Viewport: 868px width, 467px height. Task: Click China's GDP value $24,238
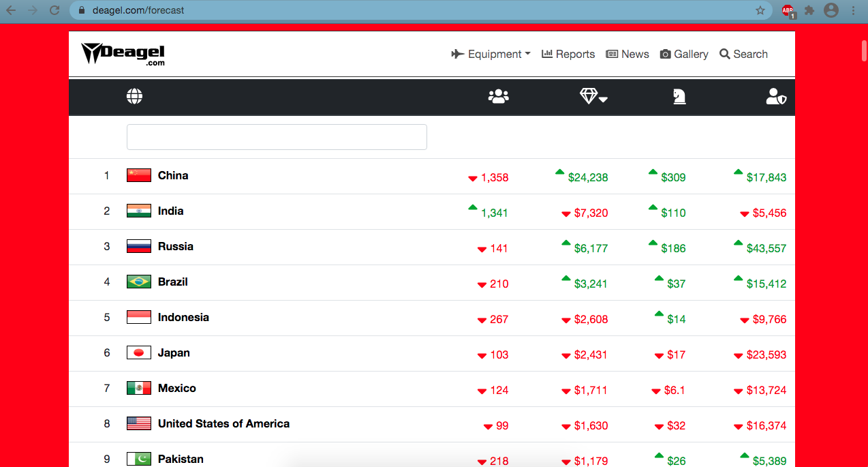click(x=588, y=178)
